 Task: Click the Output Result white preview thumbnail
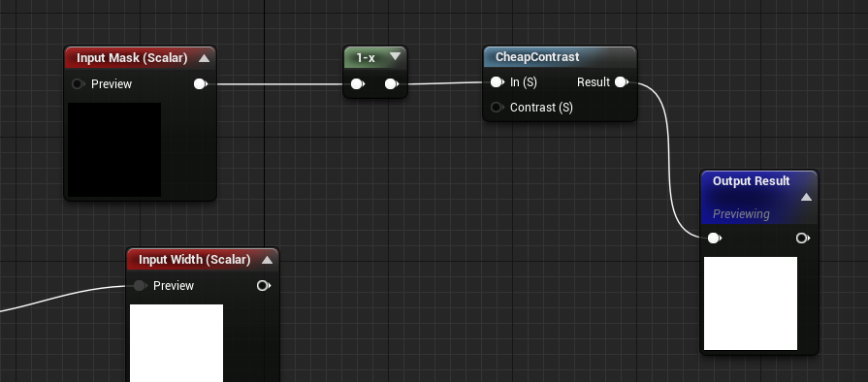[x=751, y=303]
